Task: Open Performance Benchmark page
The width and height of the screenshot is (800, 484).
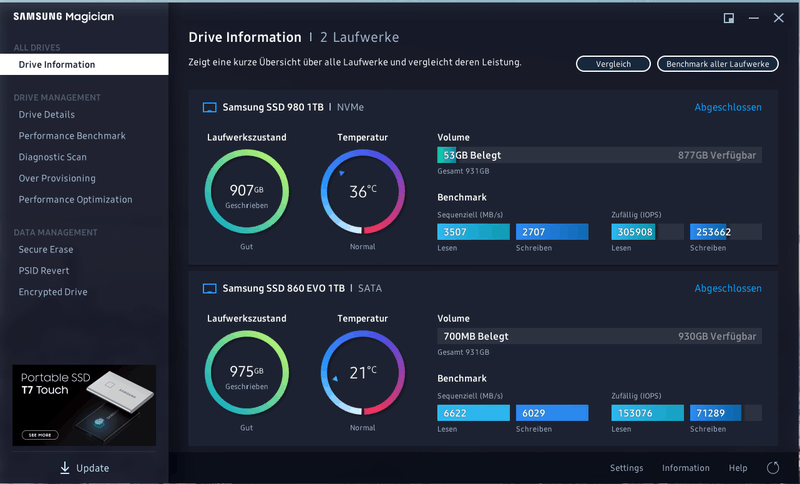Action: (x=72, y=136)
